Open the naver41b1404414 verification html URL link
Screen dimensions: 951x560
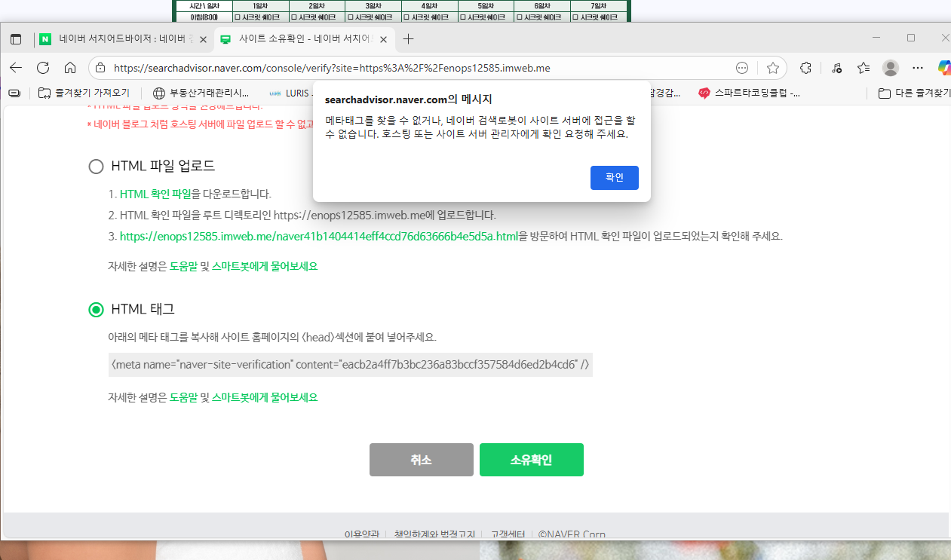319,236
